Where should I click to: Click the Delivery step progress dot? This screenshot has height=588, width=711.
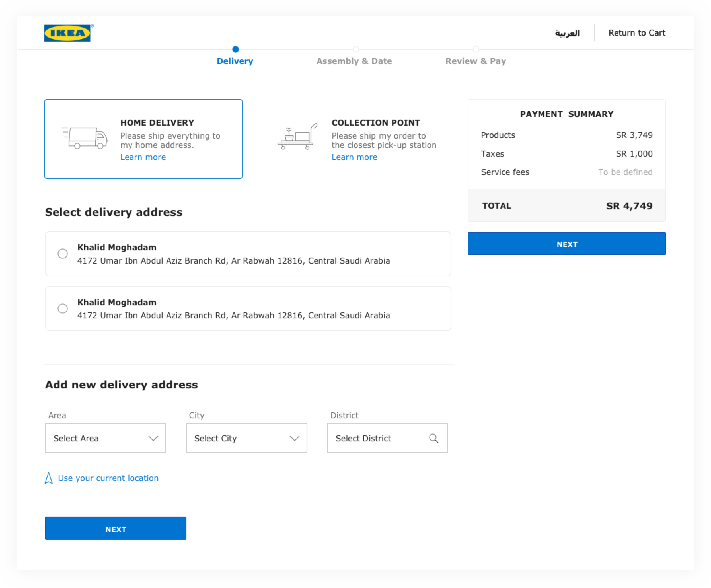click(x=236, y=49)
